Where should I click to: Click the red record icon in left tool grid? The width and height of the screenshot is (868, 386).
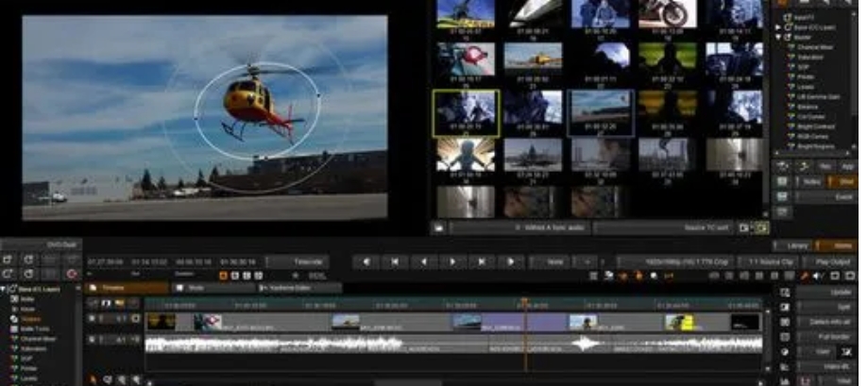(x=71, y=274)
